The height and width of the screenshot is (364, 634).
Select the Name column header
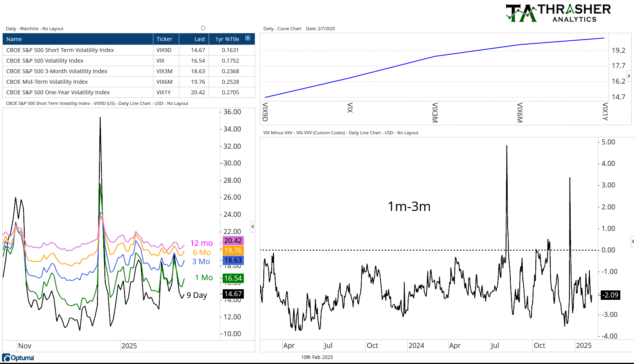14,39
